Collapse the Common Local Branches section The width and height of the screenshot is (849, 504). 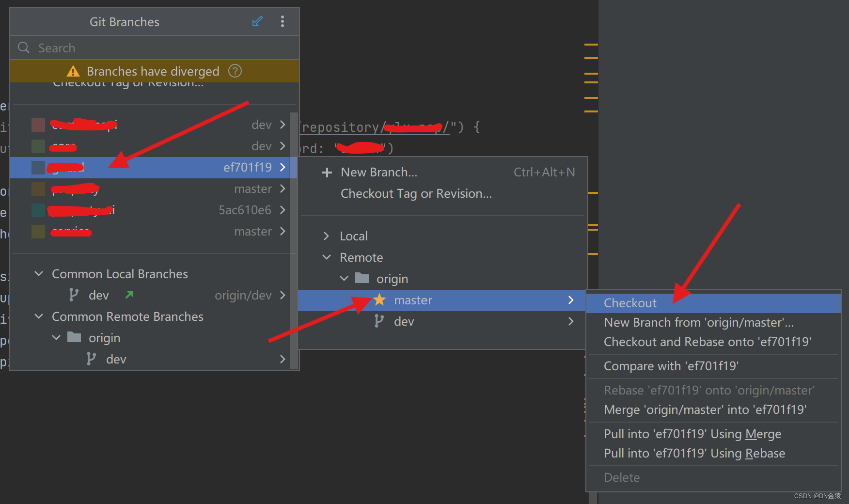pyautogui.click(x=39, y=274)
